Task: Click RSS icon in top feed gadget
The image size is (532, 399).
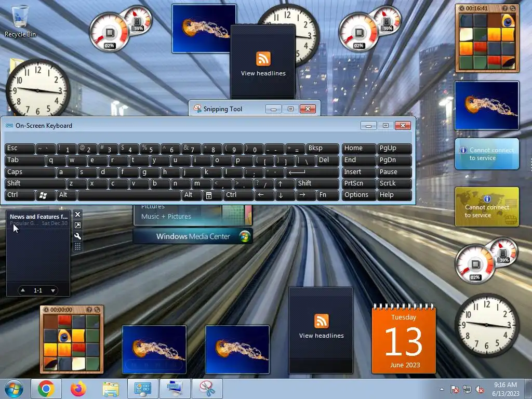Action: pyautogui.click(x=263, y=59)
